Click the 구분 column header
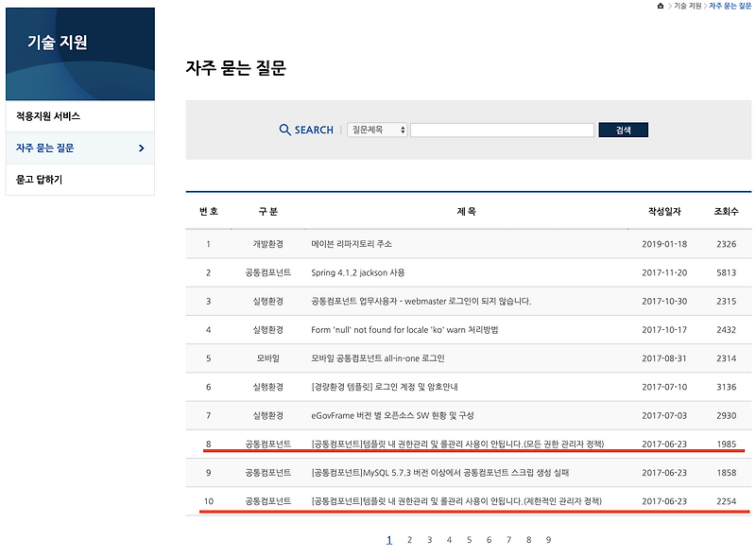The width and height of the screenshot is (756, 558). coord(268,212)
